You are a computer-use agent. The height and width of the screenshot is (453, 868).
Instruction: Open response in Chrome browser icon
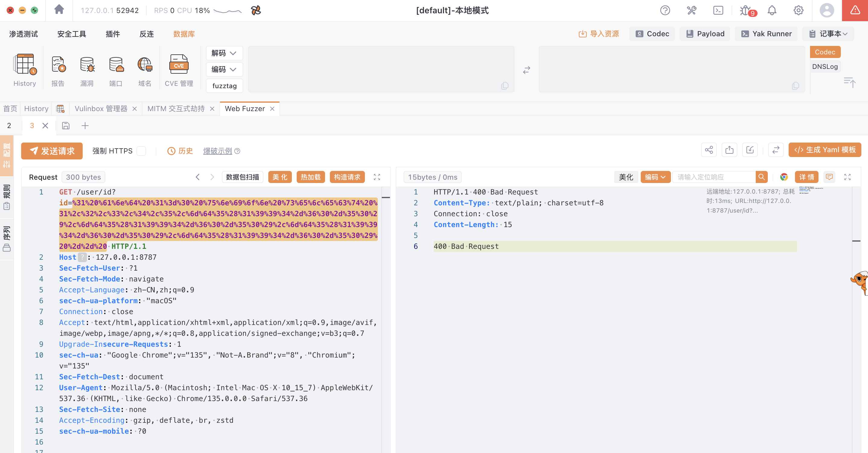coord(784,177)
